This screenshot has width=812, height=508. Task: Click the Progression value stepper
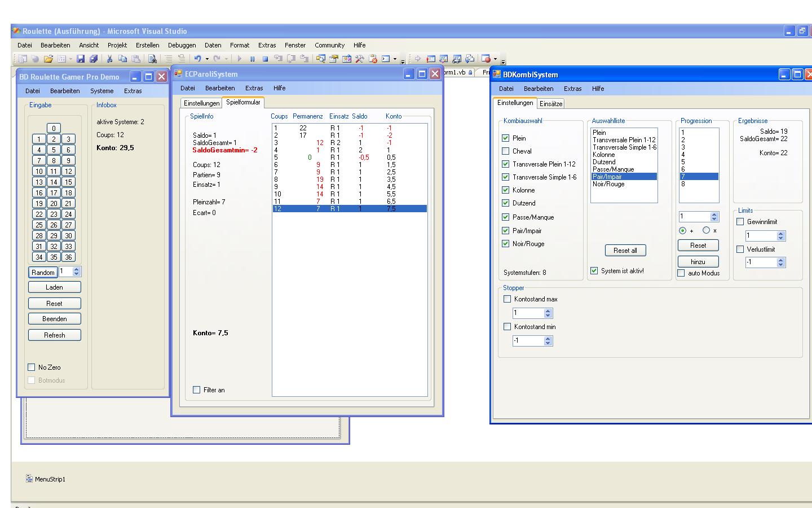[714, 217]
